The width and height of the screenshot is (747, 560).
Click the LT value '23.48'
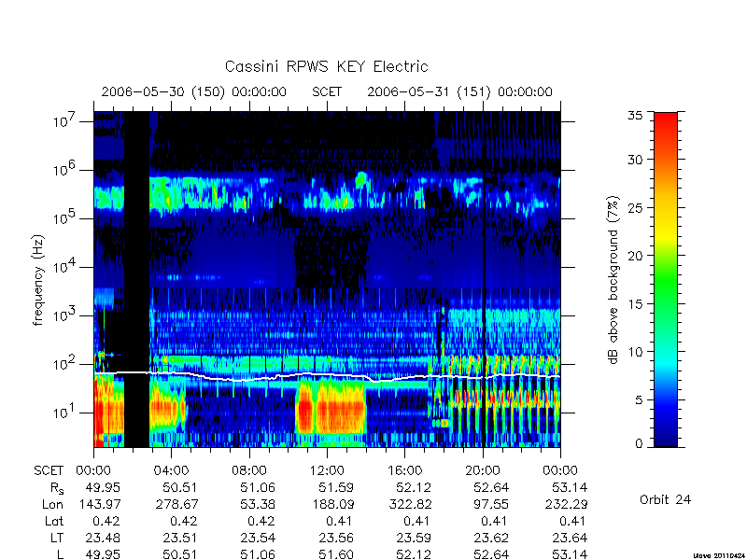pyautogui.click(x=103, y=538)
